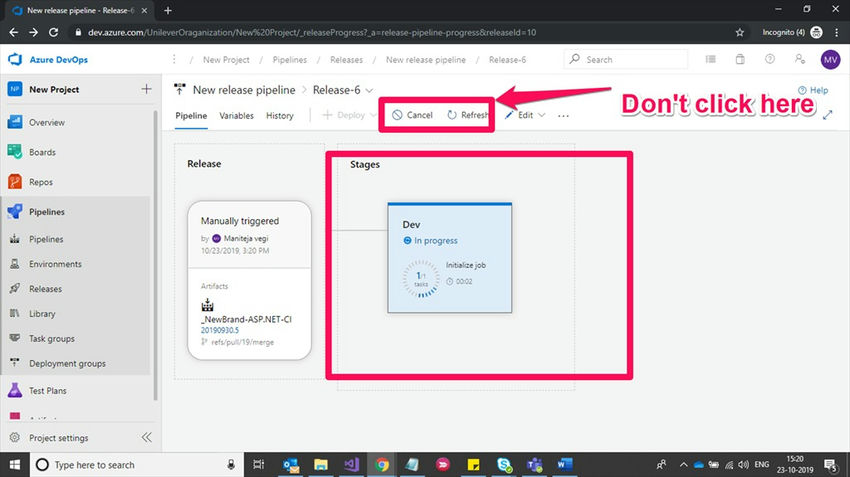Viewport: 850px width, 477px height.
Task: Open the more actions ellipsis menu
Action: pos(563,115)
